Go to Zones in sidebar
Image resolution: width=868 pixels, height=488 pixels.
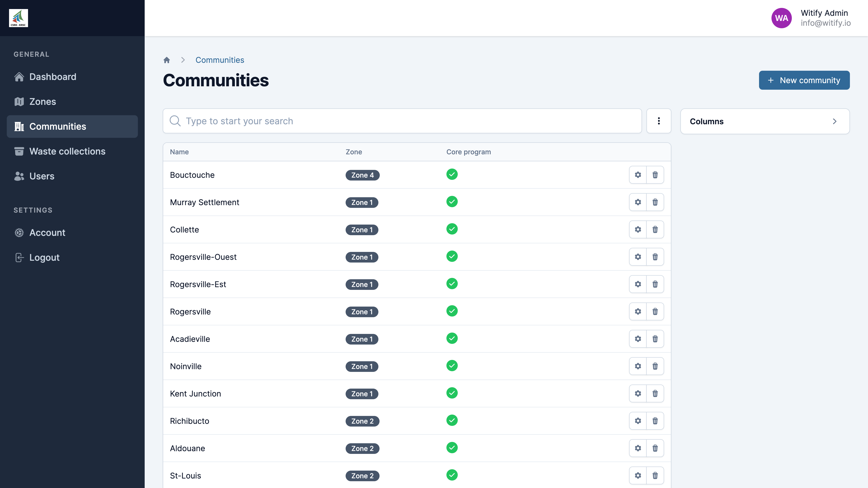pos(42,102)
